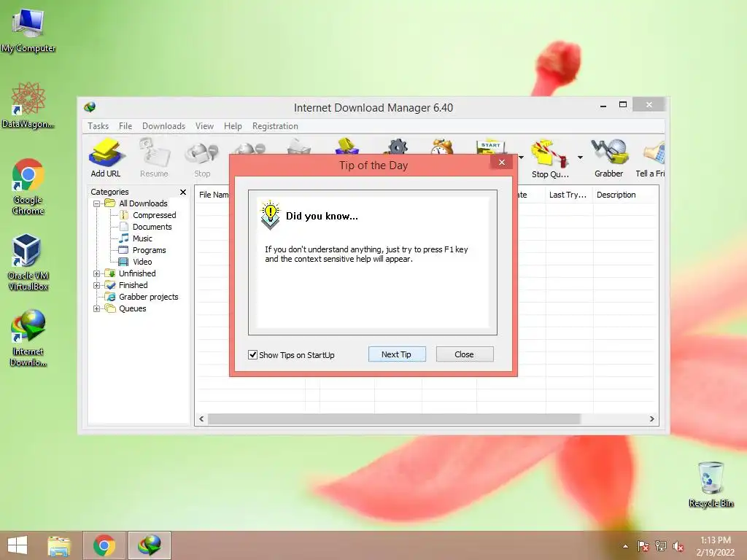Open the Registration menu
Image resolution: width=747 pixels, height=560 pixels.
pyautogui.click(x=275, y=125)
